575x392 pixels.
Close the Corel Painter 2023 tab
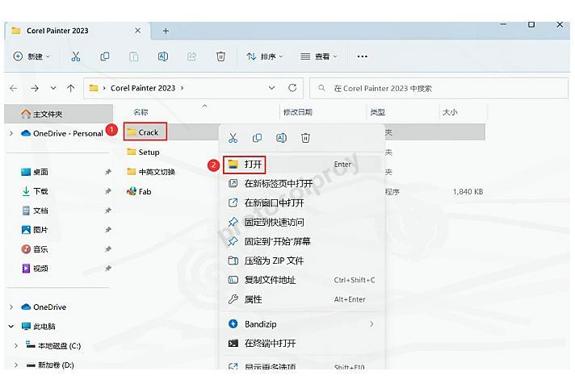[138, 31]
